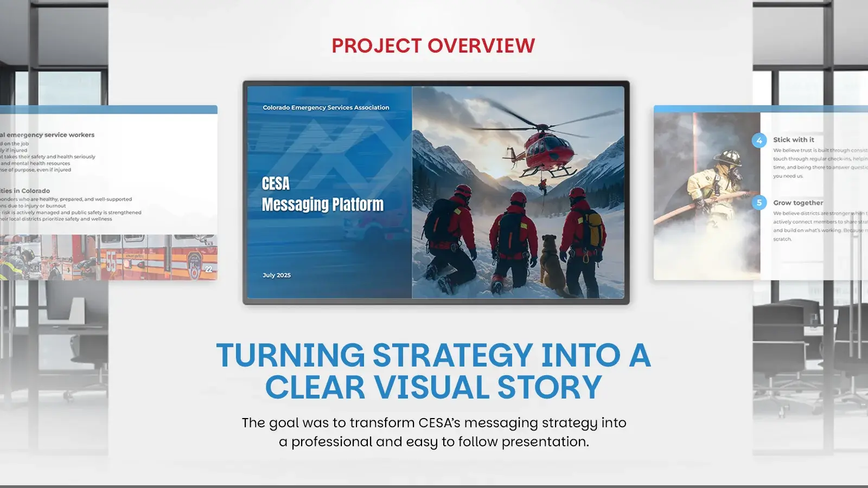Click 'emergency service workers' heading on left slide

pyautogui.click(x=47, y=134)
